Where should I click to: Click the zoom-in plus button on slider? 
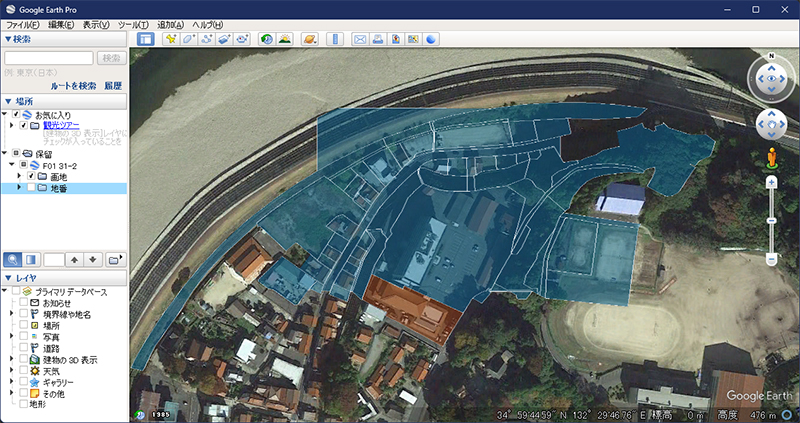coord(771,183)
